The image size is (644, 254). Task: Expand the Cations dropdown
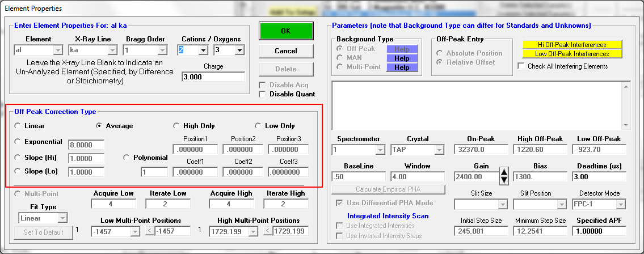(x=203, y=50)
